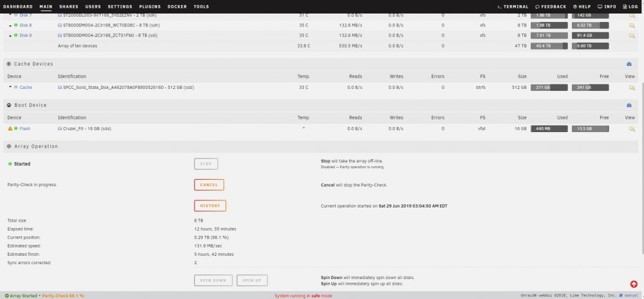Screen dimensions: 644x299
Task: Click footer Array Started status icon
Action: click(x=6, y=296)
